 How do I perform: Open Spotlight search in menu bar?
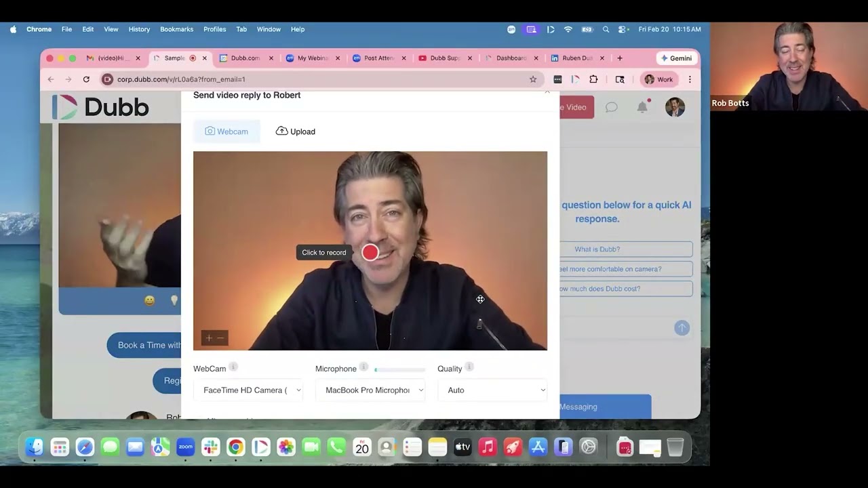tap(606, 29)
